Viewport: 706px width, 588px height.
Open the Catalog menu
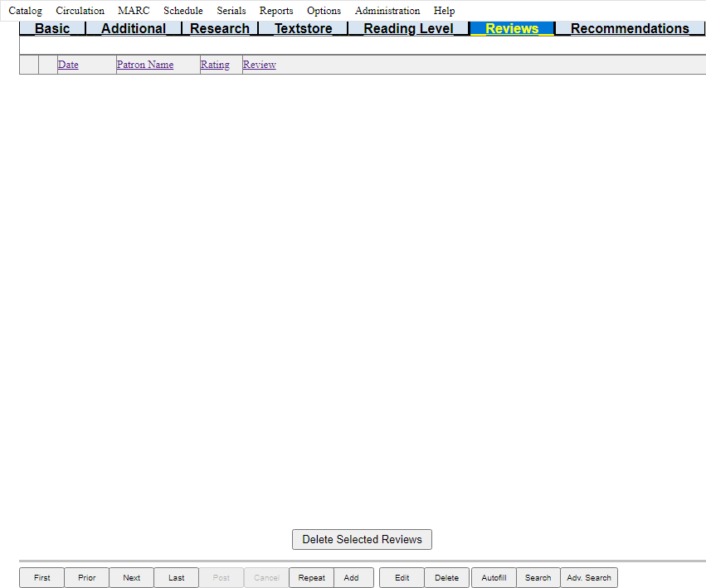pyautogui.click(x=25, y=11)
